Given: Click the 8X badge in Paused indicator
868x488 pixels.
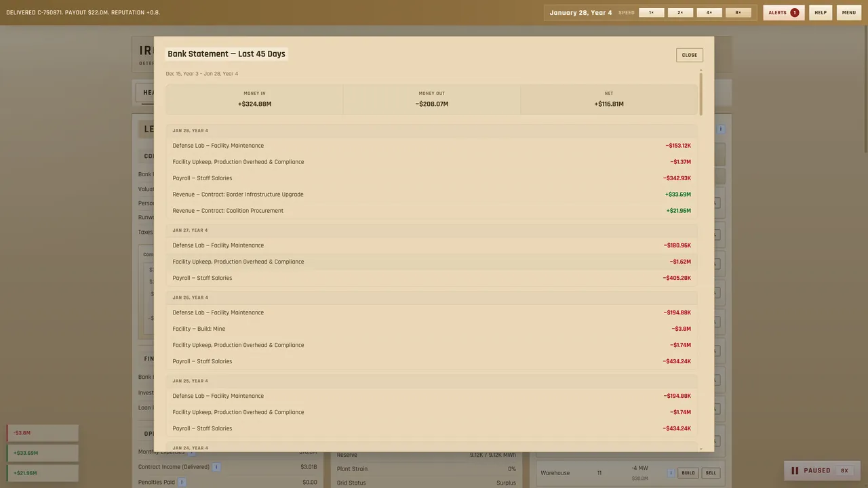Looking at the screenshot, I should tap(845, 470).
